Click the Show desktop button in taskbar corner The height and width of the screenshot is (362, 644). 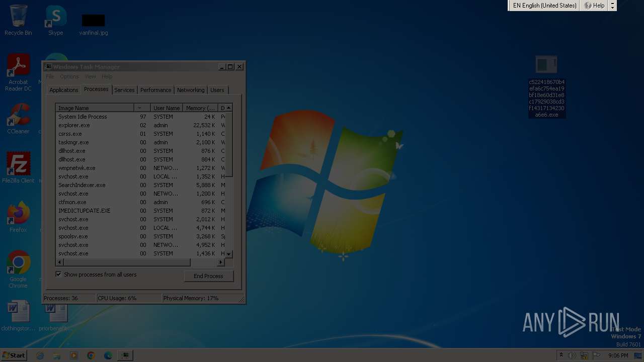(x=638, y=355)
